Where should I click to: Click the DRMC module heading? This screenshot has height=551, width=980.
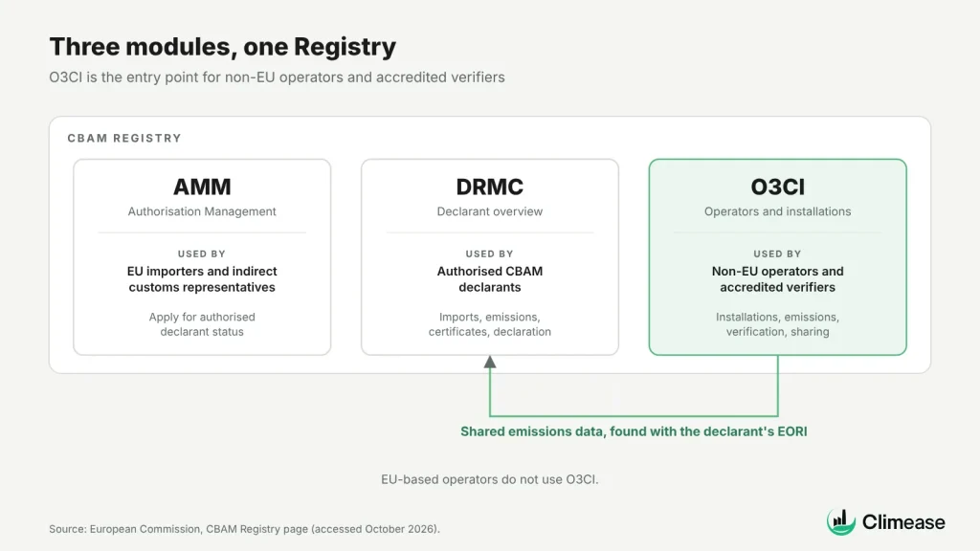click(489, 187)
